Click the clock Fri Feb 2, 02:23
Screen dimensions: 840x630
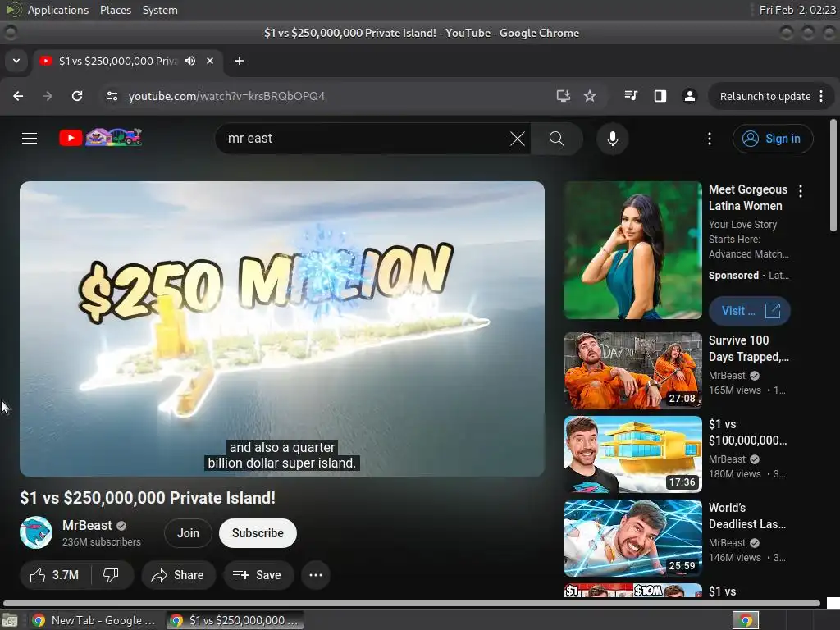(797, 10)
